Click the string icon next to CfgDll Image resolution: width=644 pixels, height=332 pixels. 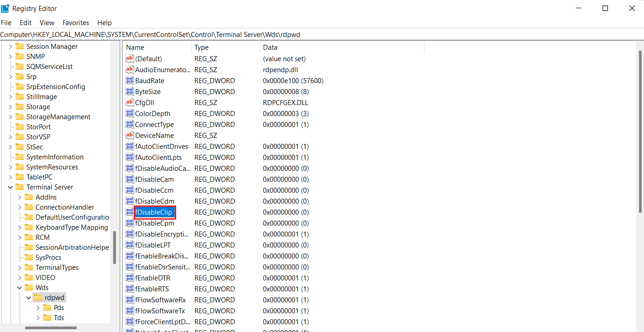click(x=129, y=103)
